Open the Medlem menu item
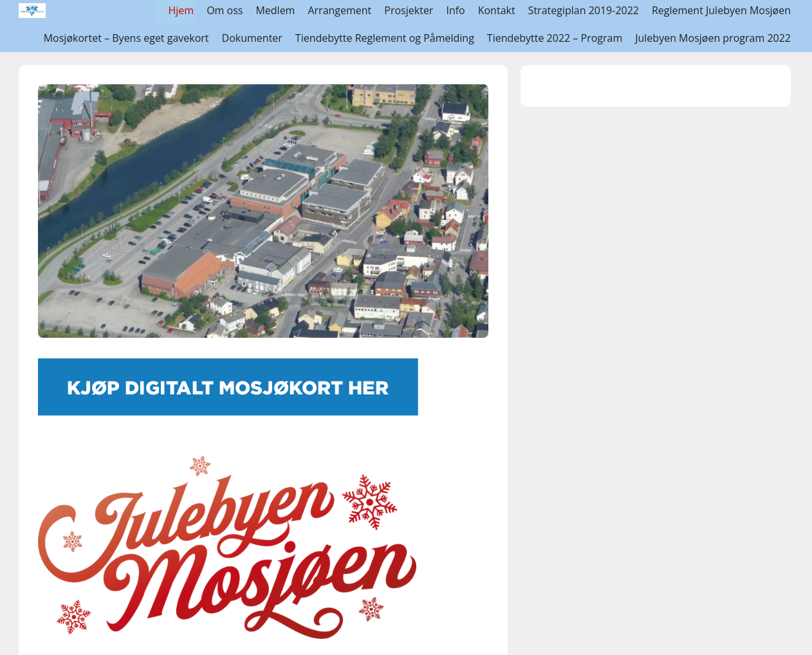 pos(275,10)
